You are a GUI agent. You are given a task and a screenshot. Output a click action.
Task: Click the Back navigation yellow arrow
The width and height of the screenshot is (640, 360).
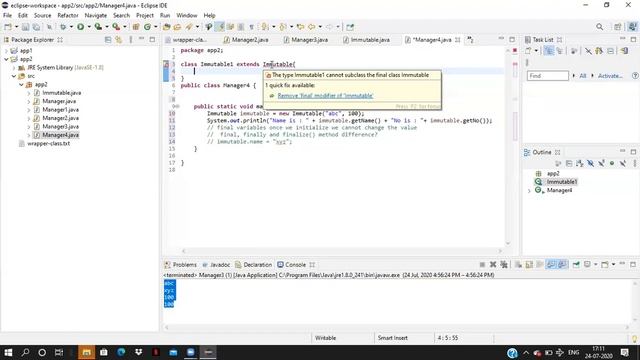[x=311, y=27]
